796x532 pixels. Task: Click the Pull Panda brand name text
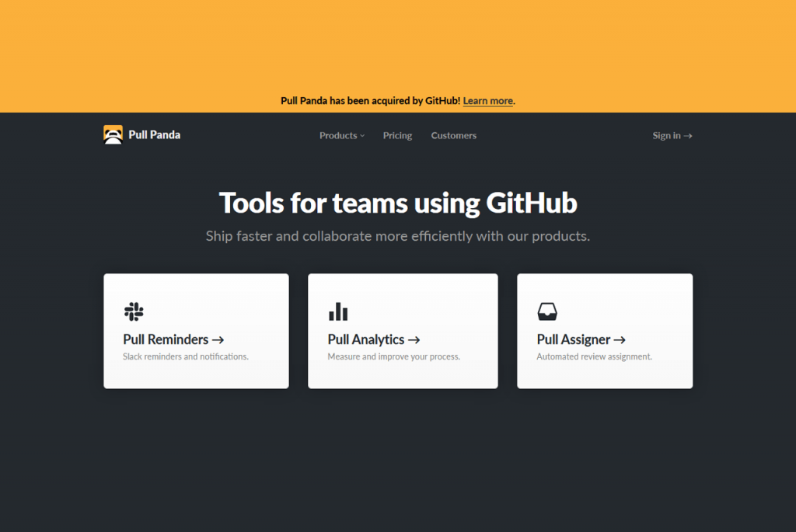pyautogui.click(x=152, y=134)
